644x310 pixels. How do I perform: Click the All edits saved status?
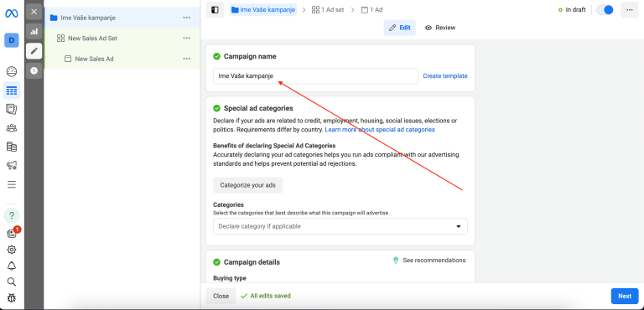click(x=265, y=296)
